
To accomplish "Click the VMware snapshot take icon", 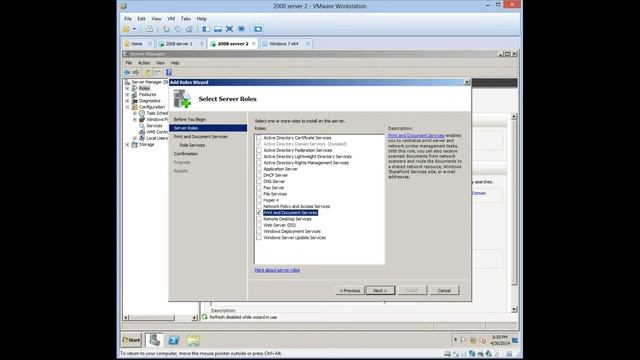I will click(166, 29).
